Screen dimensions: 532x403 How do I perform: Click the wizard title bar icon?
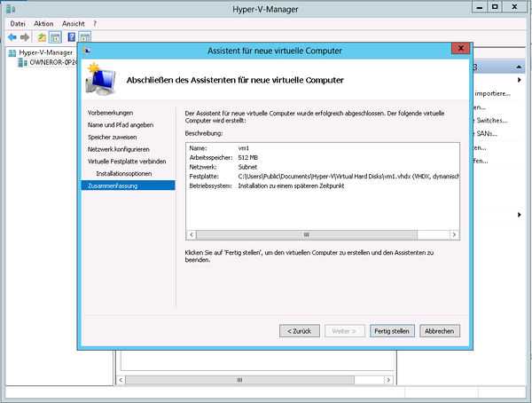87,51
